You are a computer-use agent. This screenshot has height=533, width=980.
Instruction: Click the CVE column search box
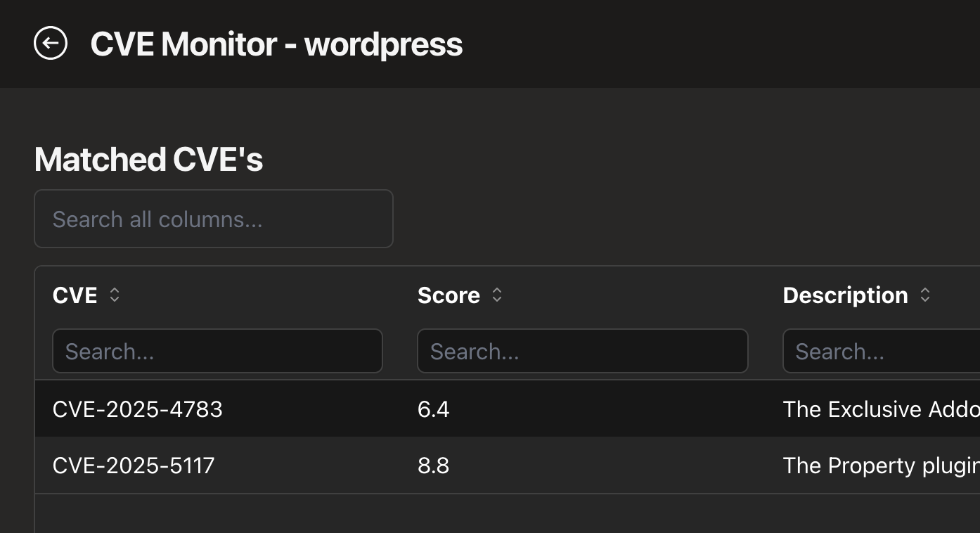coord(217,351)
